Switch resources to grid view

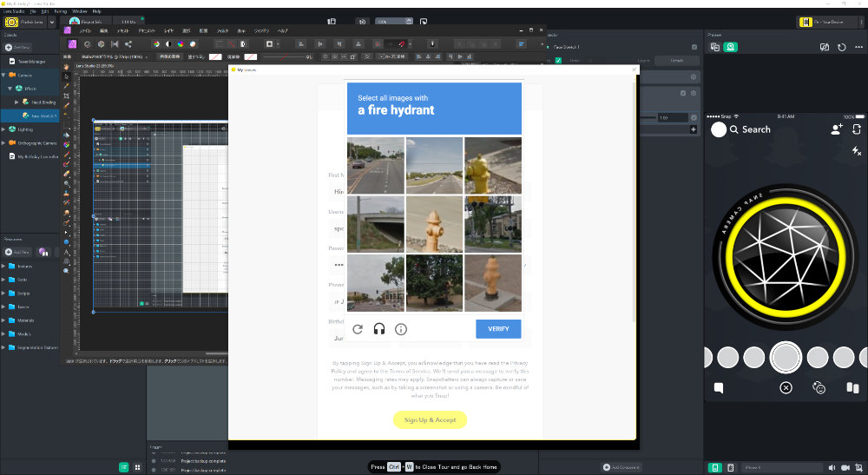[137, 467]
